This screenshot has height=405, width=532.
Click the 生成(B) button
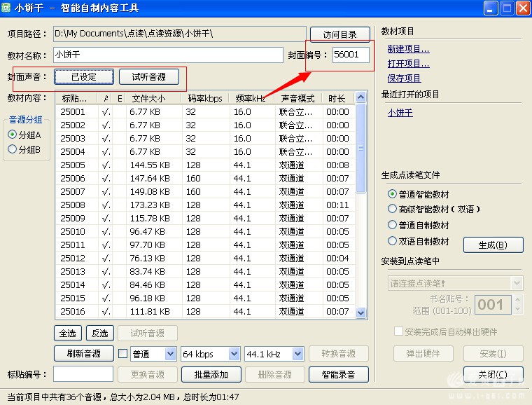(493, 245)
